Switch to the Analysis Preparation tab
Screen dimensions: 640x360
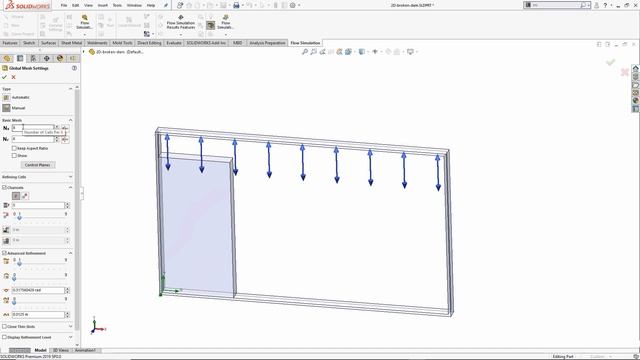pos(267,43)
